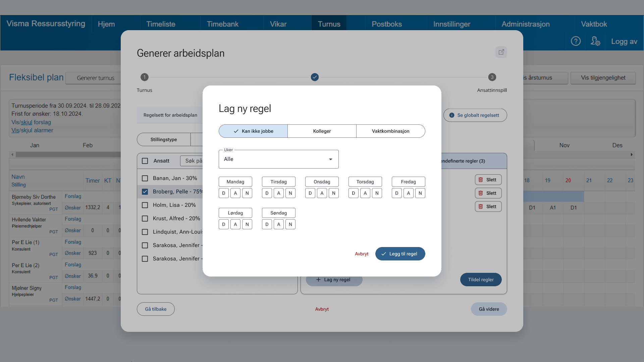Toggle Tirsdag D shift

pos(267,193)
